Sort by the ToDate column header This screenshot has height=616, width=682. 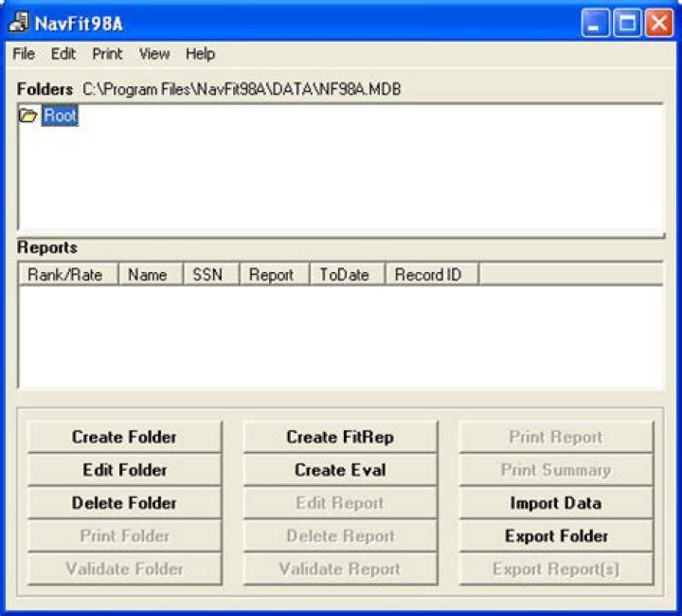(344, 275)
